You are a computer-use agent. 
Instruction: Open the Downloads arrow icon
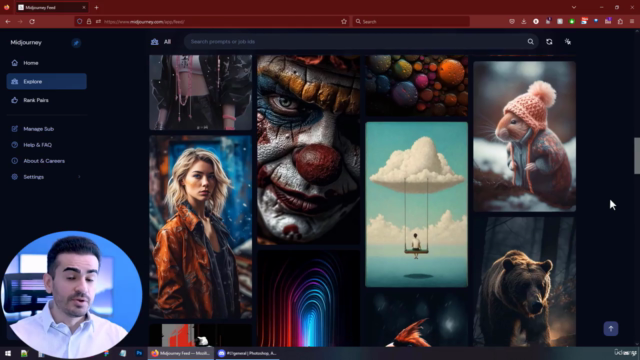(x=524, y=22)
